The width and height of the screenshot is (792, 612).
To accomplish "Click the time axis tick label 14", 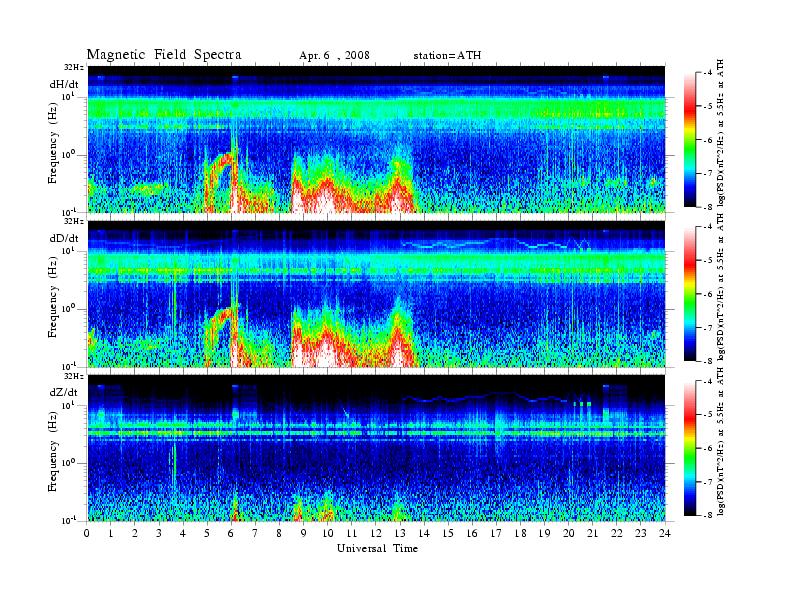I will click(424, 533).
